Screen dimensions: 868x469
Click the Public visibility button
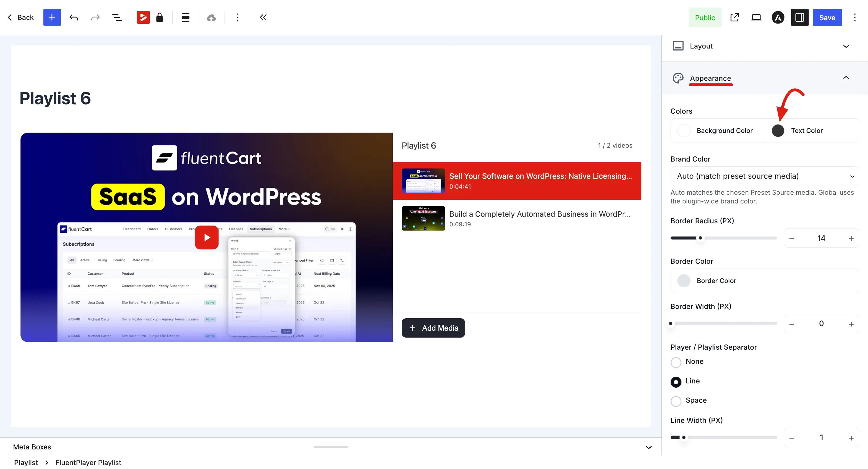point(705,17)
